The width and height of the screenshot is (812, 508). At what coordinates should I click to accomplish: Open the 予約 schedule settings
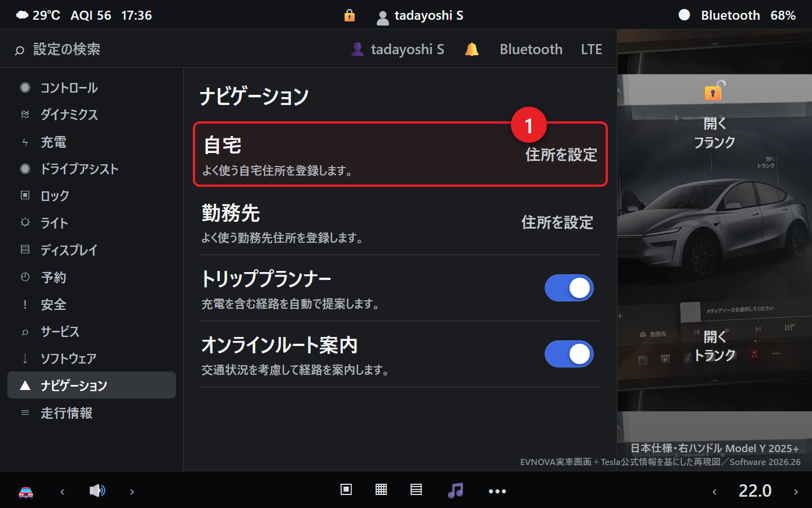(x=92, y=277)
